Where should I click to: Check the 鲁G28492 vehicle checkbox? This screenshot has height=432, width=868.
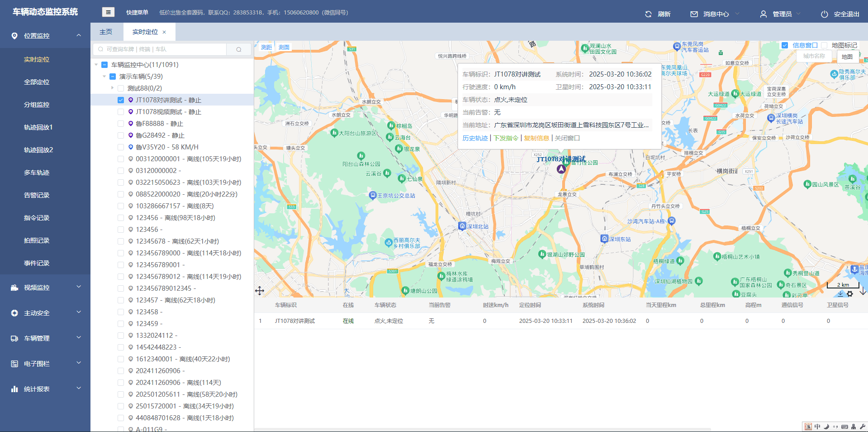[x=121, y=135]
